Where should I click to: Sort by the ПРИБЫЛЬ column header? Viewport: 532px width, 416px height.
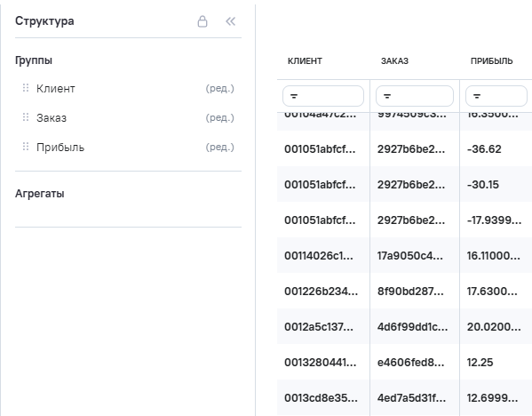pos(491,61)
